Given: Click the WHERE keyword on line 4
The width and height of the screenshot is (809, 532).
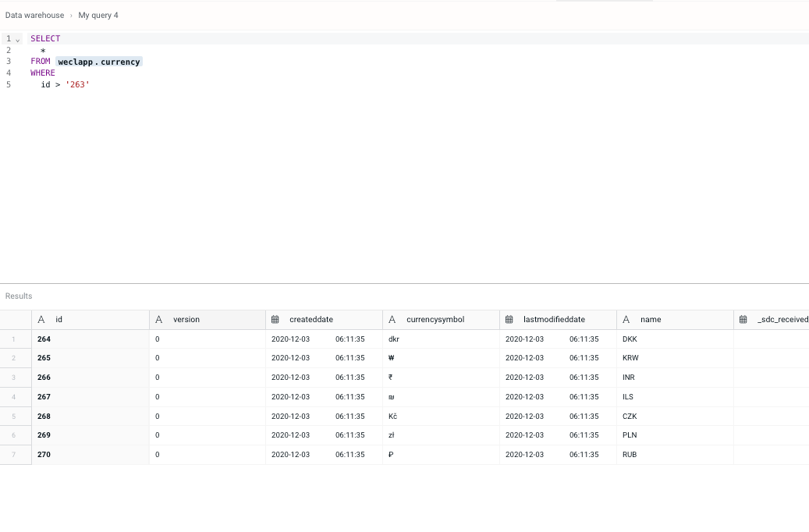Looking at the screenshot, I should tap(43, 73).
